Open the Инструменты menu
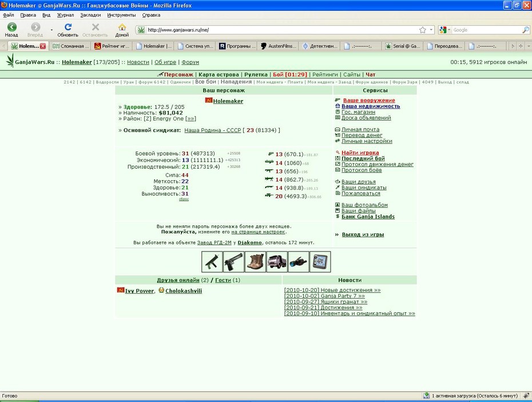 [121, 15]
